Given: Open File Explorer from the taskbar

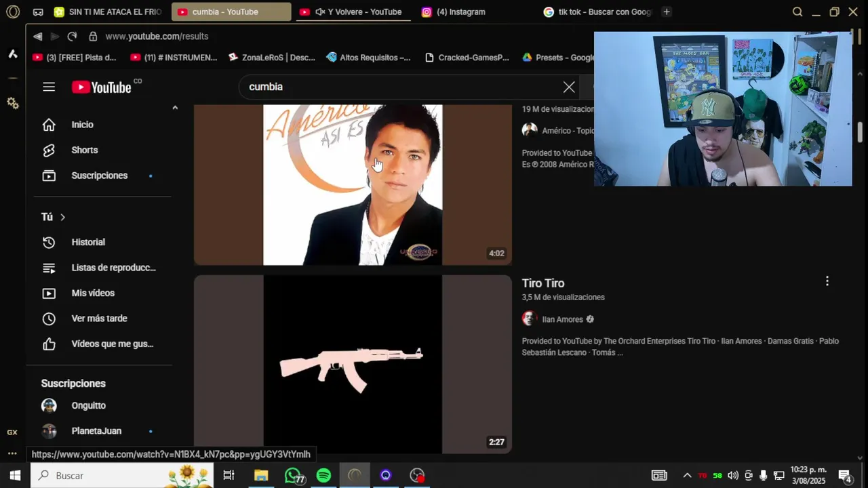Looking at the screenshot, I should (x=261, y=475).
